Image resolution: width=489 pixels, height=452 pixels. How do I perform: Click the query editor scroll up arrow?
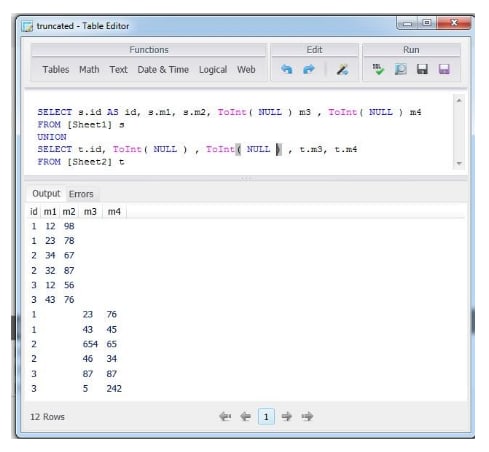point(459,100)
